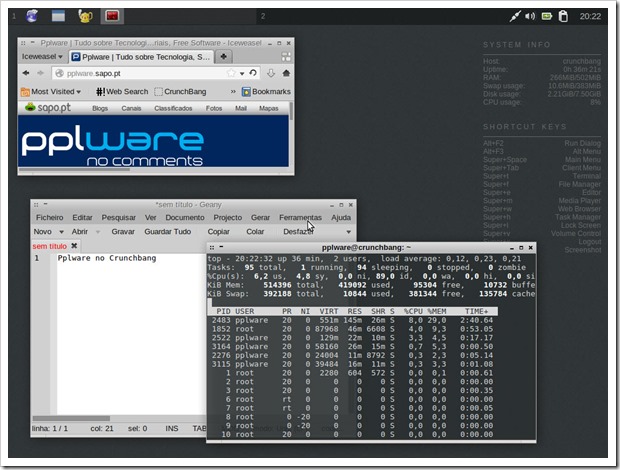Expand the Abrir recent files dropdown arrow

[x=98, y=232]
